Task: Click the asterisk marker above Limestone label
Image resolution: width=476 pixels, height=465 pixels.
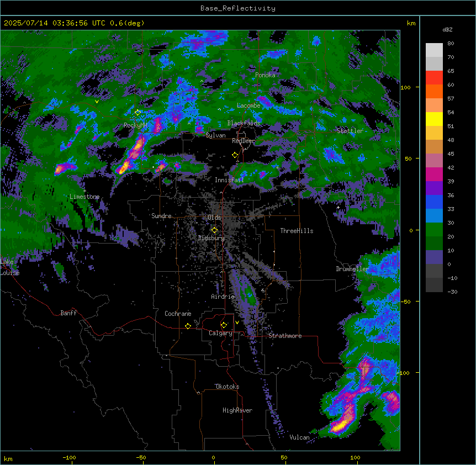Action: (84, 191)
